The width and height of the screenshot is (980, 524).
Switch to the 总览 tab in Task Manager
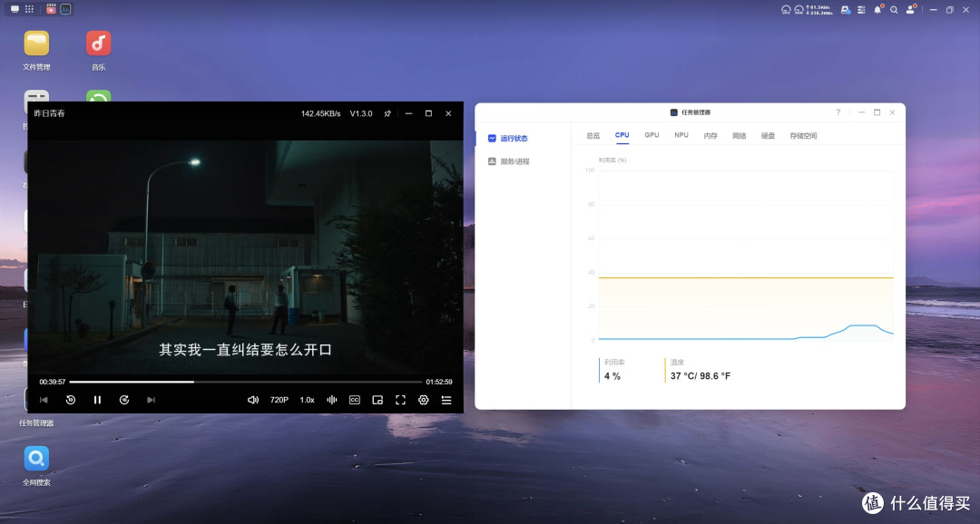click(x=593, y=135)
